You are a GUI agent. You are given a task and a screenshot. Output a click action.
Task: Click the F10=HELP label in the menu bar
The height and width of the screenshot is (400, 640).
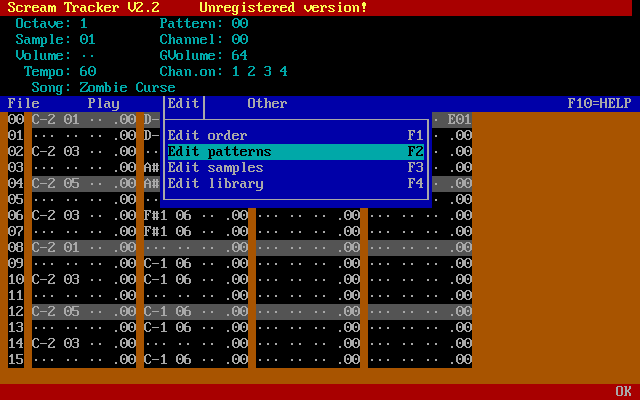click(x=599, y=103)
